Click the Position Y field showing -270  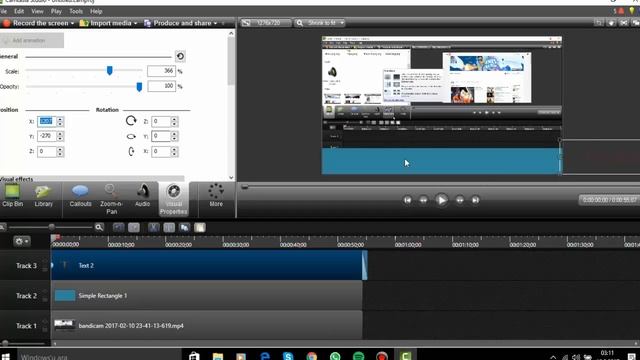47,136
